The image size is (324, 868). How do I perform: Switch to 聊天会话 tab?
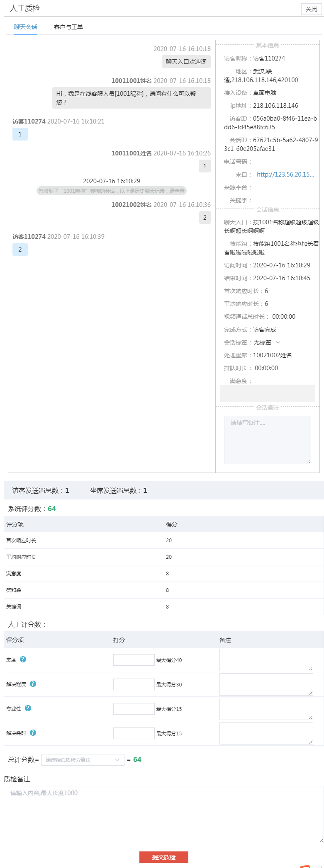[26, 27]
